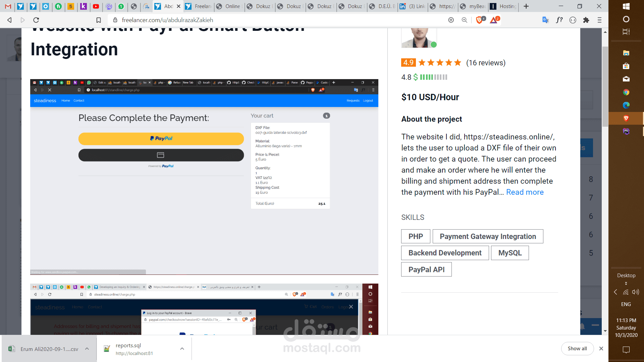Open Chrome from the taskbar

(x=626, y=92)
